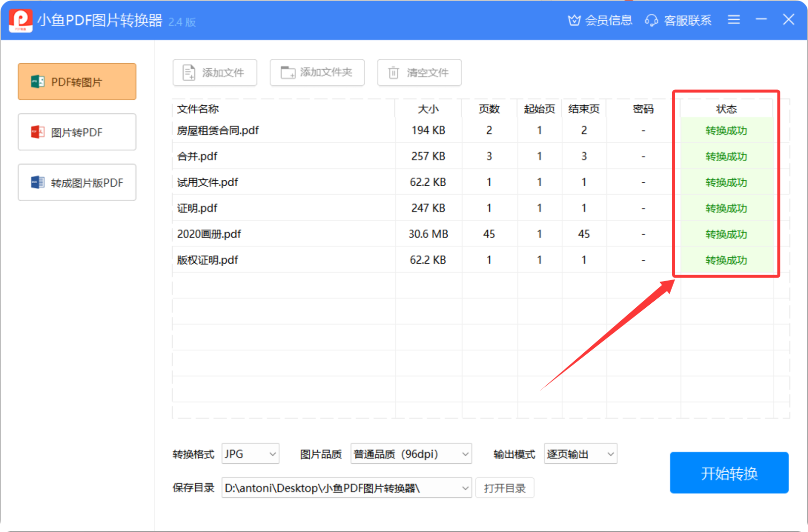Open member info crown icon
This screenshot has height=532, width=808.
point(574,20)
